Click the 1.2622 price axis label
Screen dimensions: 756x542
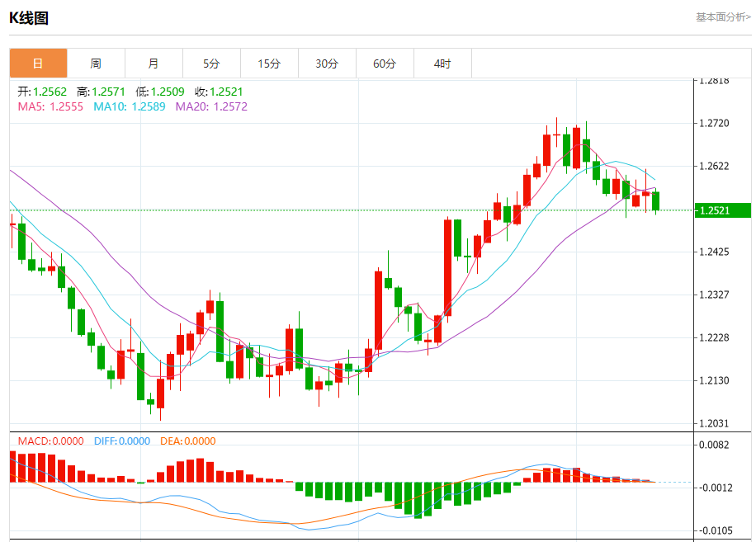click(714, 166)
